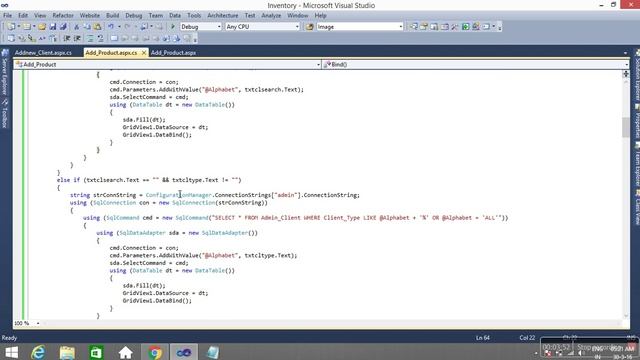Image resolution: width=640 pixels, height=360 pixels.
Task: Open Properties Window toolbar icon
Action: 424,27
